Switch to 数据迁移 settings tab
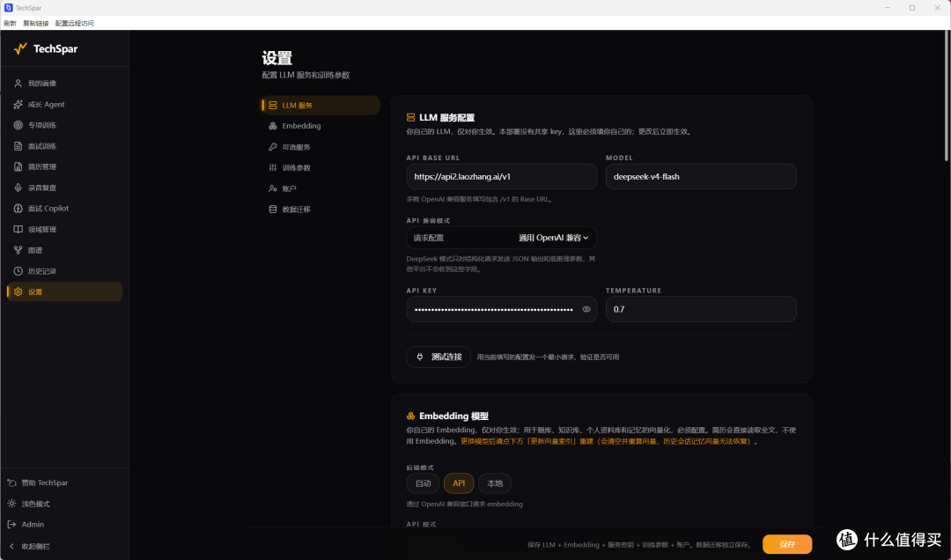The height and width of the screenshot is (560, 951). (x=321, y=210)
